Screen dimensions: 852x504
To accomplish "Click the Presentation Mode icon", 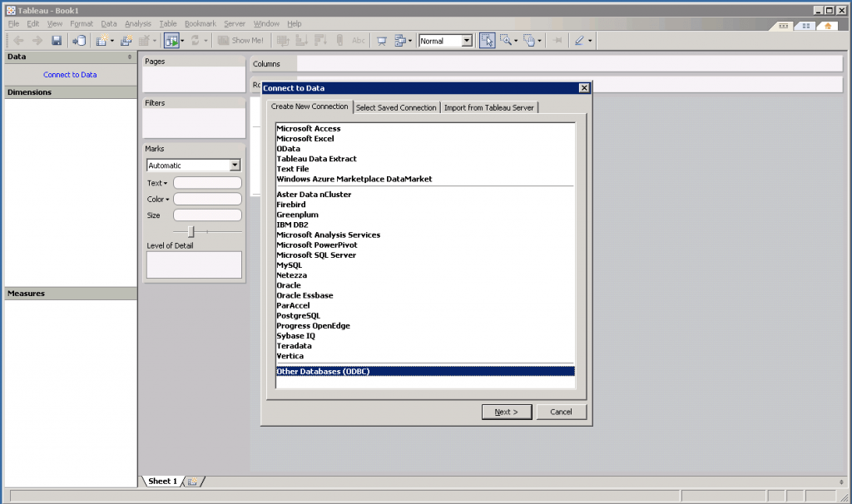I will (382, 40).
